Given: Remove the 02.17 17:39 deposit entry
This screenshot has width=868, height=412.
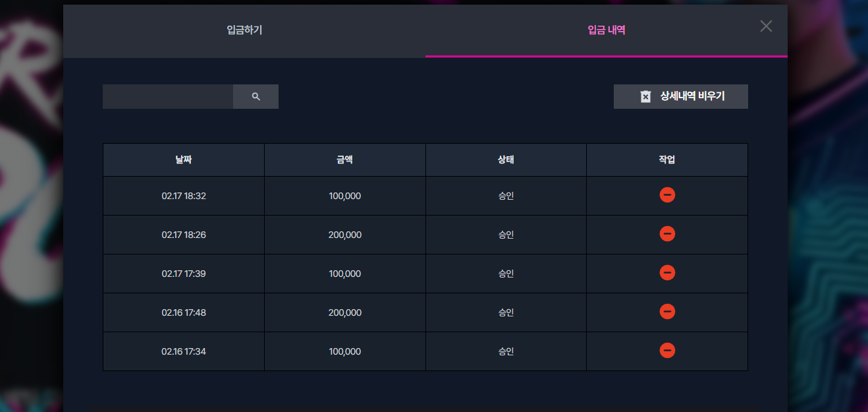Looking at the screenshot, I should [667, 273].
